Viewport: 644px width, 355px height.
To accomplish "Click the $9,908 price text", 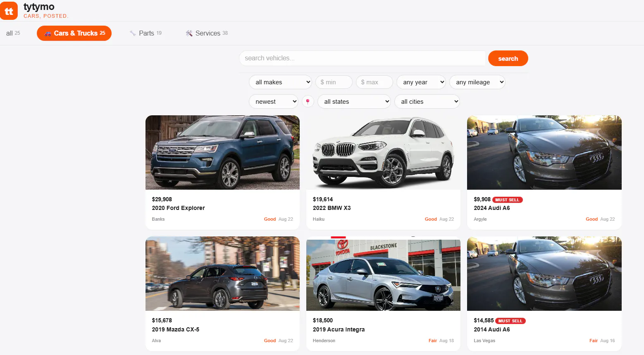I will (x=482, y=199).
